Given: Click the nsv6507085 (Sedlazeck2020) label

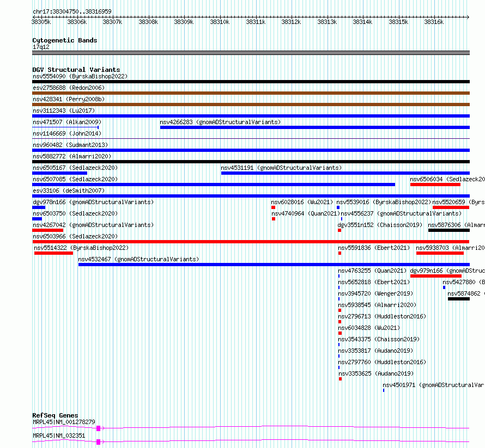Looking at the screenshot, I should click(75, 179).
